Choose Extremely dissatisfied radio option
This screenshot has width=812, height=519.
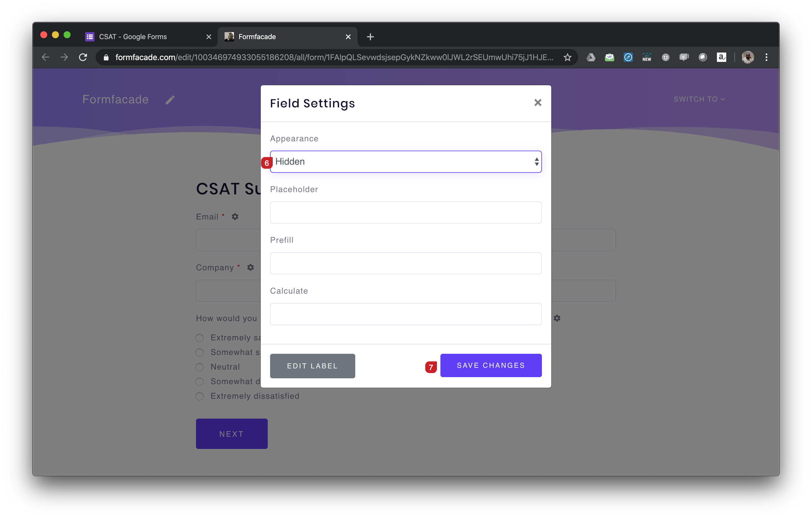[x=199, y=396]
